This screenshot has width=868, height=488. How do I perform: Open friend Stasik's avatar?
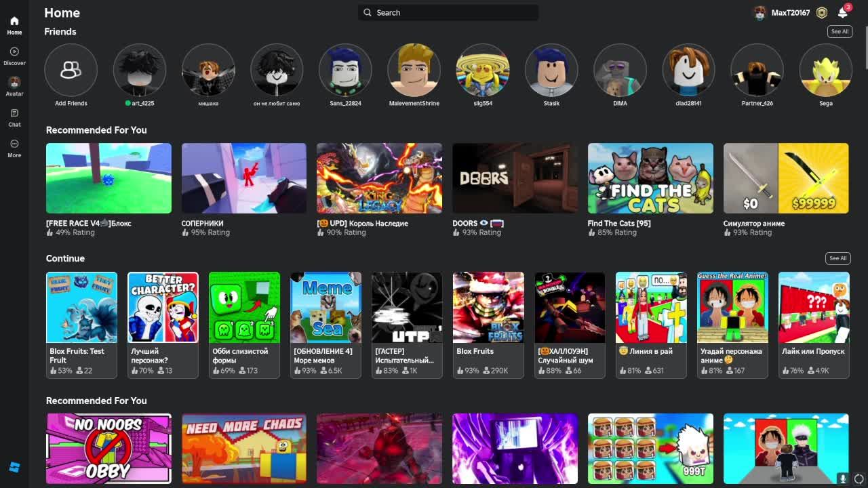click(x=551, y=70)
